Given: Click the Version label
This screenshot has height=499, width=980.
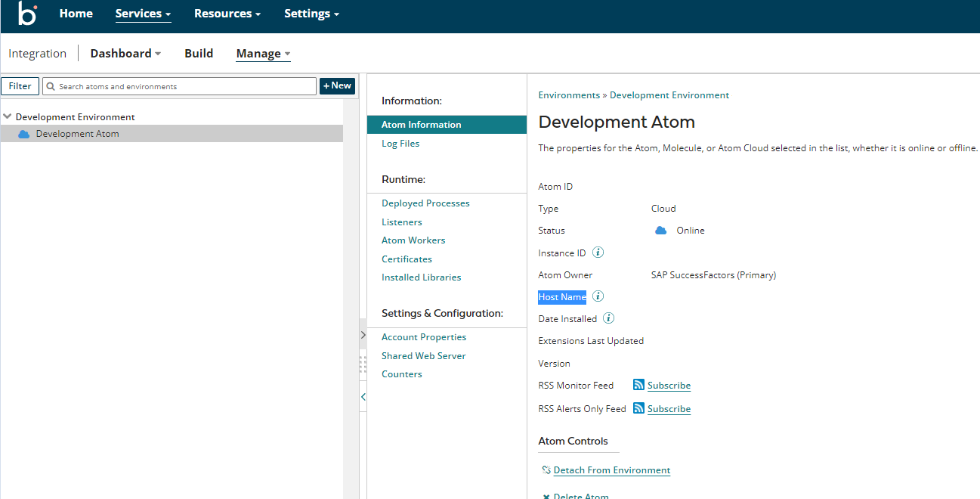Looking at the screenshot, I should (554, 364).
